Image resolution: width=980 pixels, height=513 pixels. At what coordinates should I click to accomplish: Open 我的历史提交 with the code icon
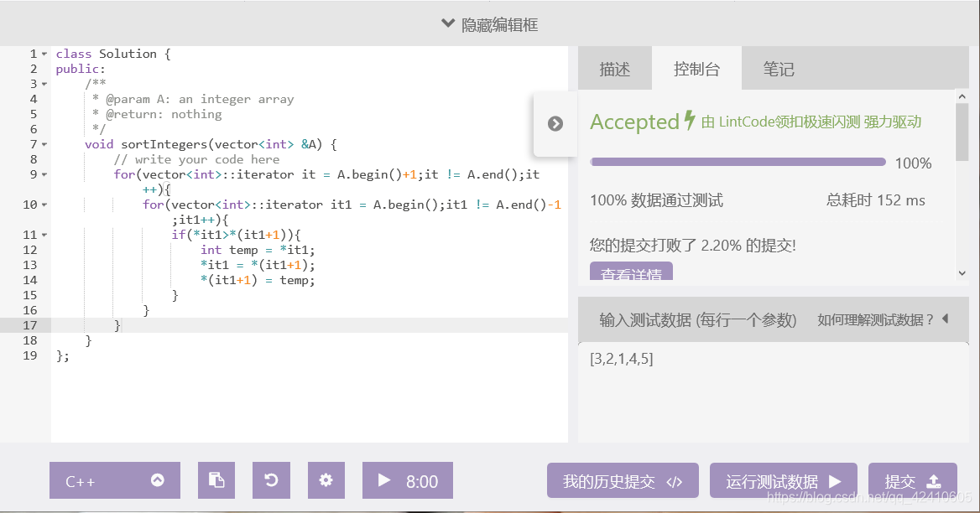point(623,480)
